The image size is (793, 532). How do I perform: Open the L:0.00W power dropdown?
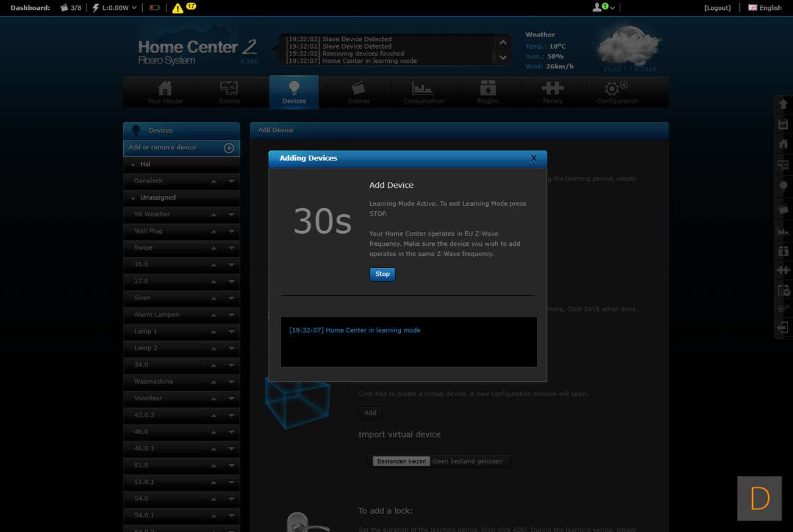click(114, 8)
